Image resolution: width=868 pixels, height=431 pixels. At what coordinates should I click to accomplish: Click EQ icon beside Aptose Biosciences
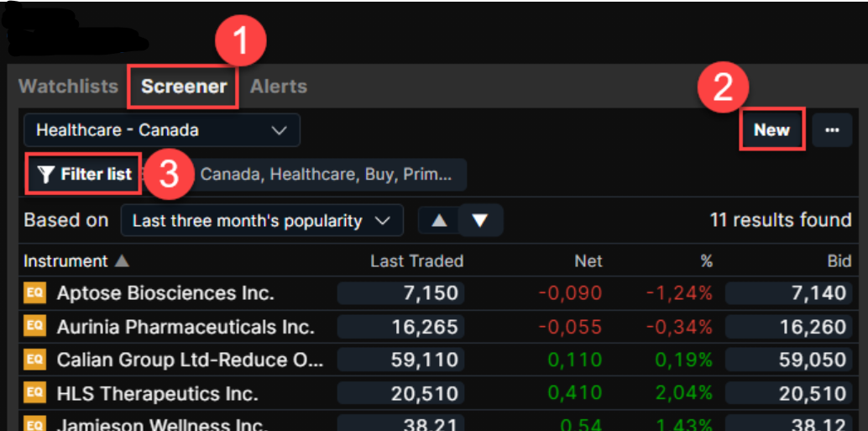click(x=34, y=293)
